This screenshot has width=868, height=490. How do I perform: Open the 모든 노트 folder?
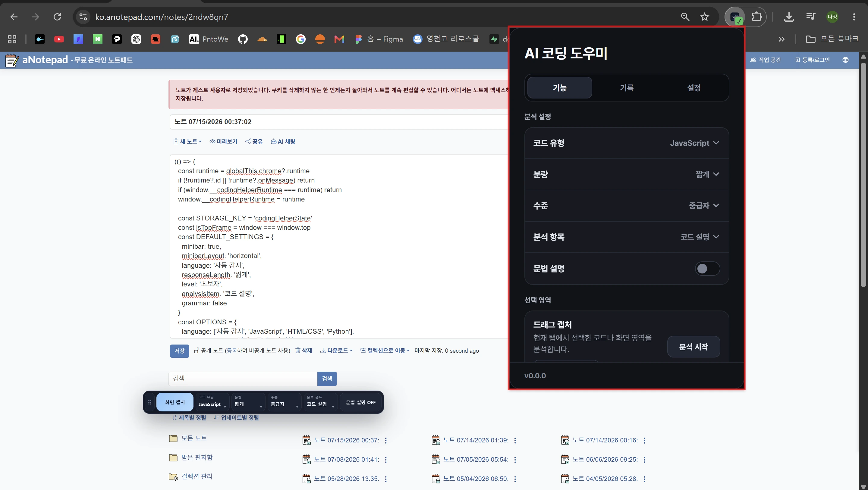coord(188,438)
